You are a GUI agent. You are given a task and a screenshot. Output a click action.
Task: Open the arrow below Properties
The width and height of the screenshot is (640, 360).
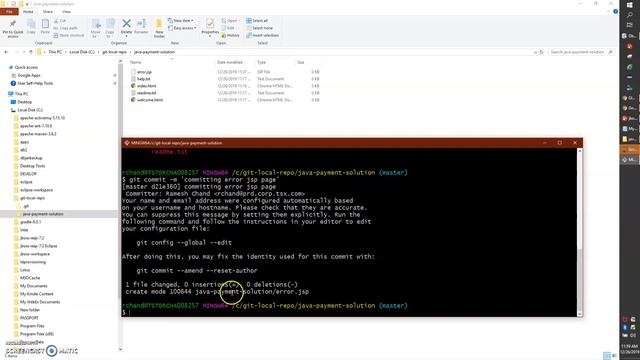(x=210, y=36)
